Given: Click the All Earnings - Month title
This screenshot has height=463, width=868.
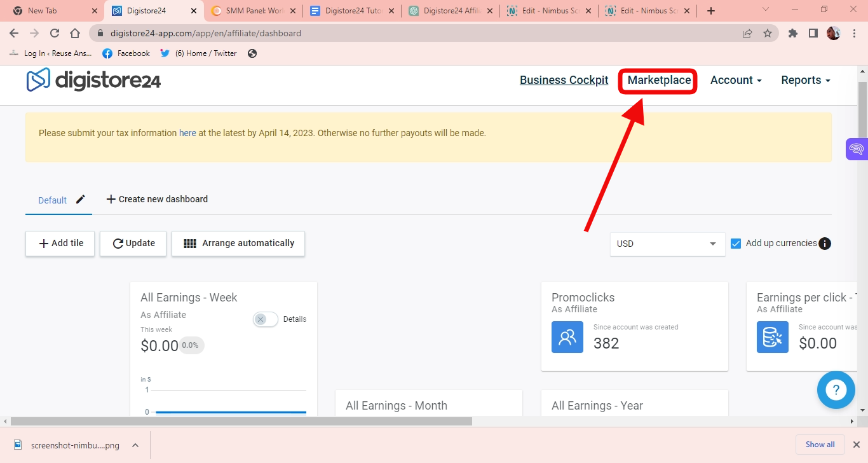Looking at the screenshot, I should click(x=397, y=406).
